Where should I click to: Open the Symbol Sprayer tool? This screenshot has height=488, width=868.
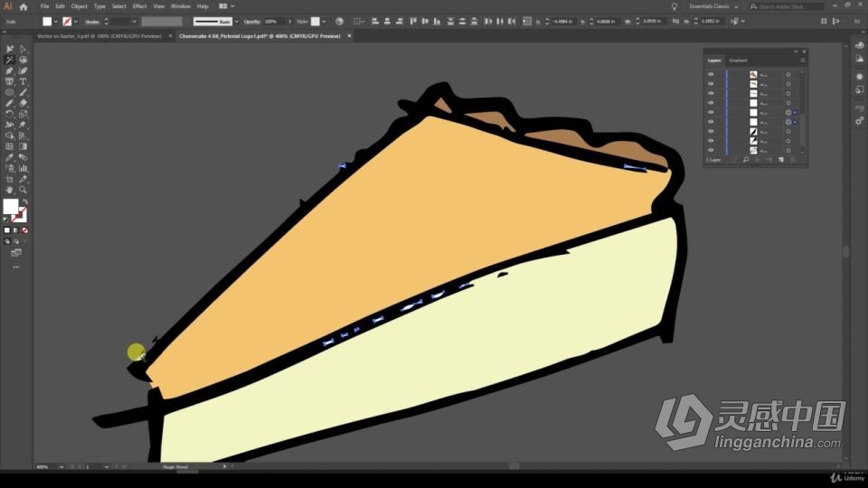point(9,168)
